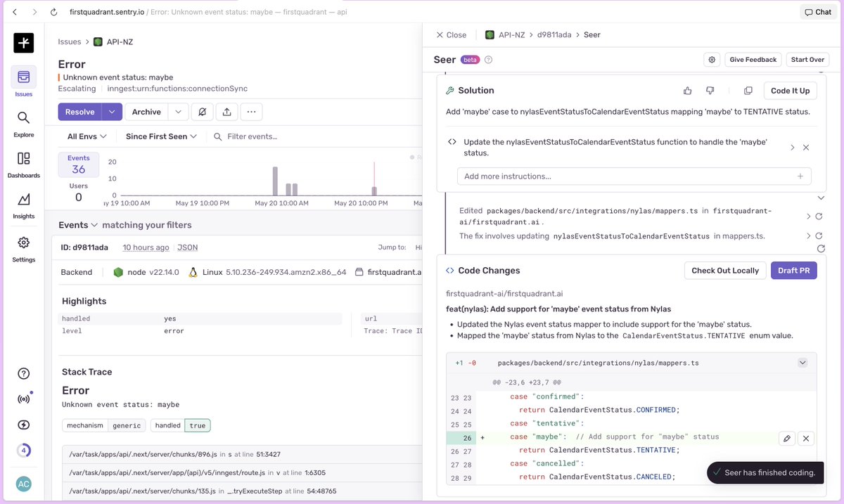Screen dimensions: 844x504
Task: Click the stack frame 896.js row
Action: 241,455
